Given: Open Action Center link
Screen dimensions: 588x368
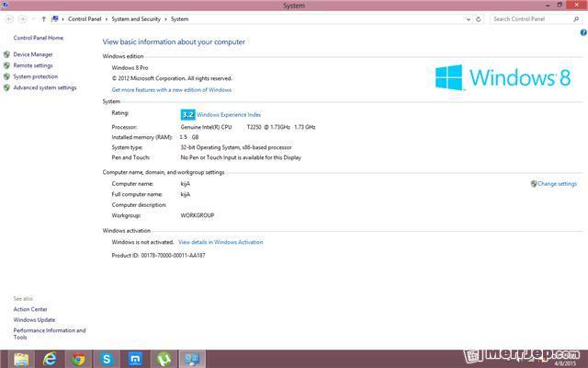Looking at the screenshot, I should [x=30, y=309].
